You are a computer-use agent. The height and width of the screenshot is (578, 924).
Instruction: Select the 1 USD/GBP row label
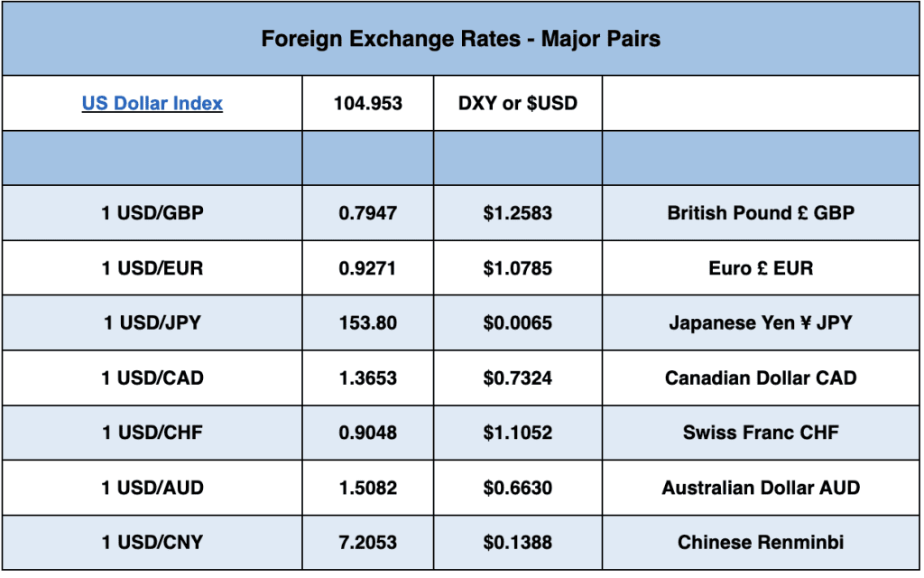click(152, 213)
